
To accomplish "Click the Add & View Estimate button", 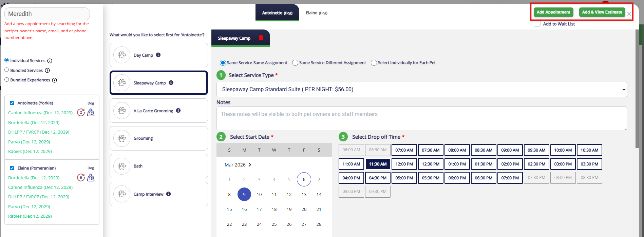I will pyautogui.click(x=602, y=12).
